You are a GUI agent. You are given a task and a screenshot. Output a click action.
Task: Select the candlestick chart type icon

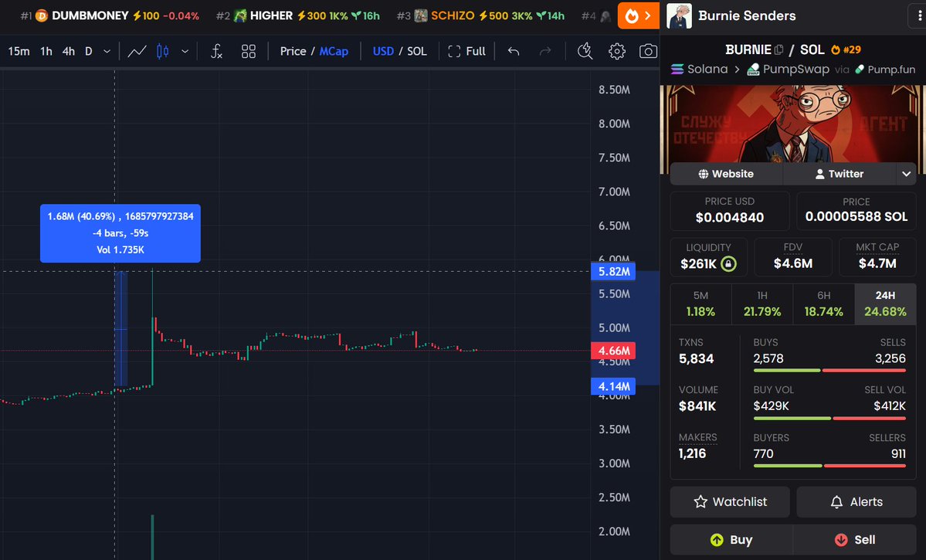coord(163,52)
